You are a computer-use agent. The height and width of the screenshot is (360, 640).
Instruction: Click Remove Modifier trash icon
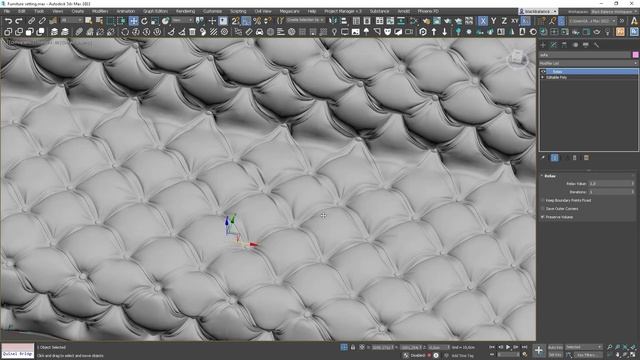click(x=575, y=158)
